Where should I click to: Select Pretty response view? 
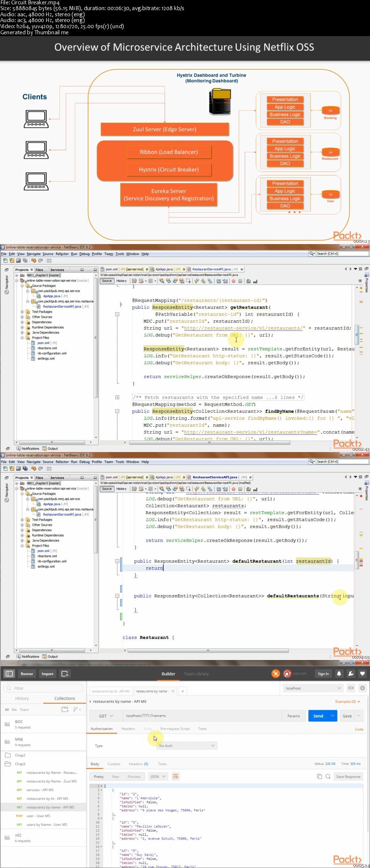[99, 777]
